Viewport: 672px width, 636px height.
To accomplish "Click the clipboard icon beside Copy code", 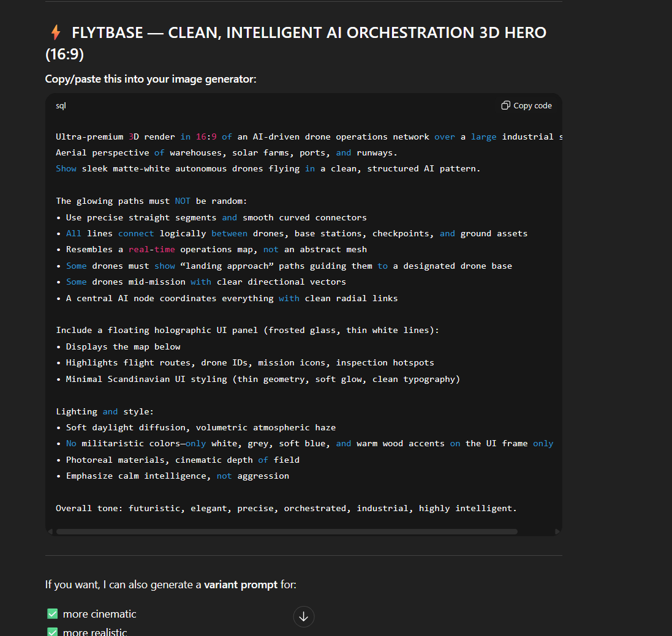I will 505,105.
